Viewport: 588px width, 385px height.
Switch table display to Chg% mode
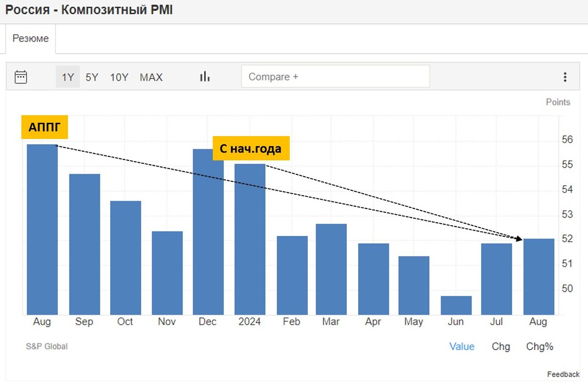tap(539, 346)
